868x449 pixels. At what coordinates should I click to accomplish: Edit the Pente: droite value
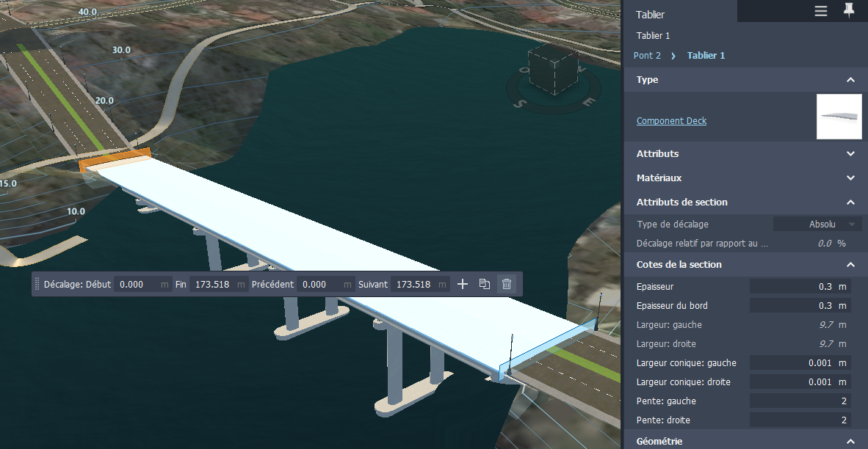(x=800, y=420)
